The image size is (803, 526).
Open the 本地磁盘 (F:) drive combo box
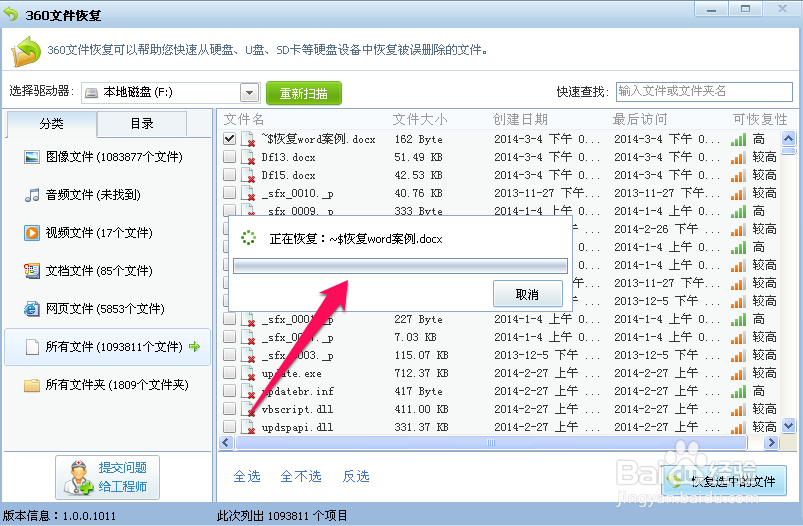[x=171, y=93]
